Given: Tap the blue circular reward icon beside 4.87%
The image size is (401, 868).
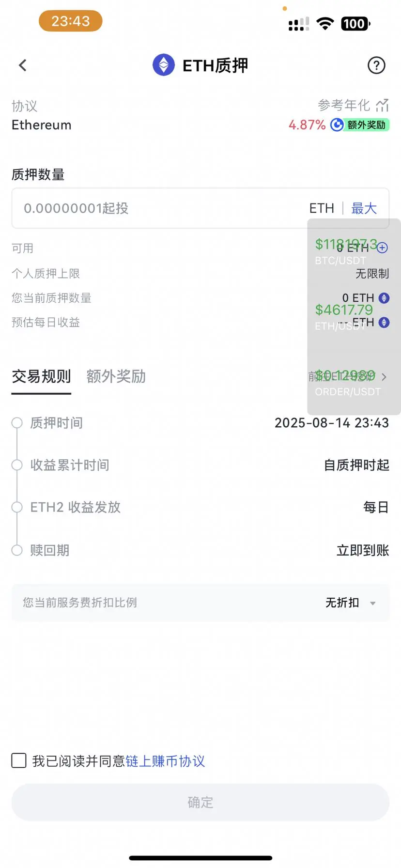Looking at the screenshot, I should click(x=337, y=125).
